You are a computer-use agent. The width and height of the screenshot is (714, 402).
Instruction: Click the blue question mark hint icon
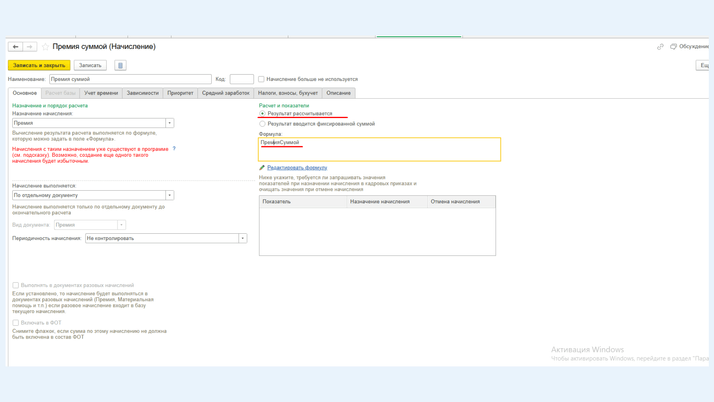pyautogui.click(x=174, y=149)
